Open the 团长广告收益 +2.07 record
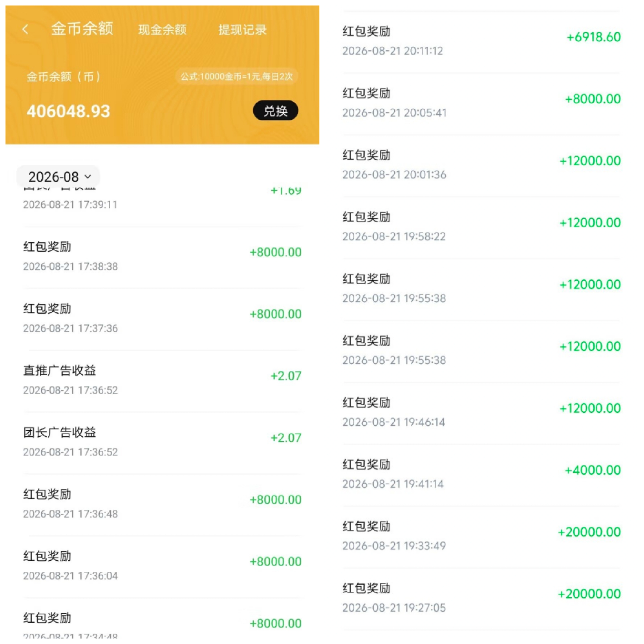The width and height of the screenshot is (644, 644). [162, 443]
